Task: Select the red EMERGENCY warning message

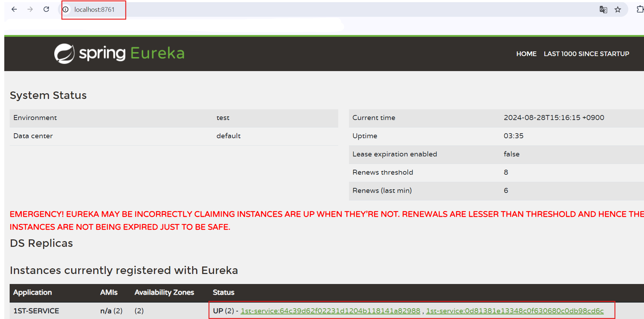Action: (x=327, y=220)
